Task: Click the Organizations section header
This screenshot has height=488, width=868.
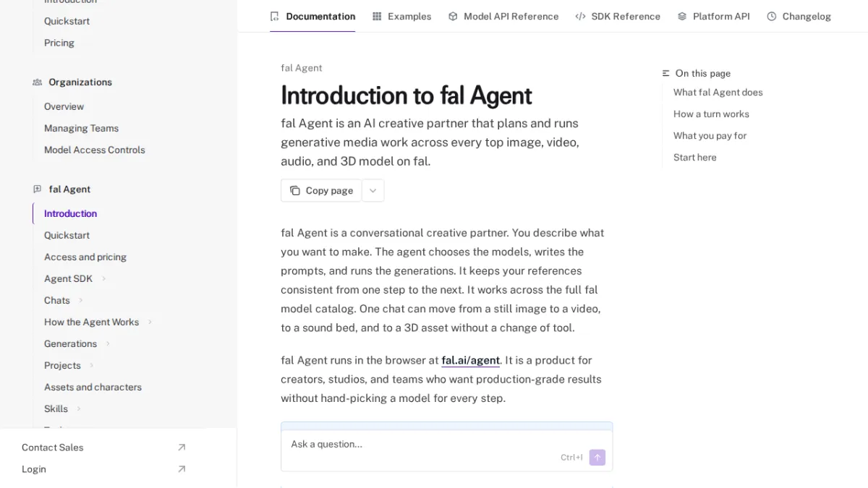Action: tap(80, 82)
